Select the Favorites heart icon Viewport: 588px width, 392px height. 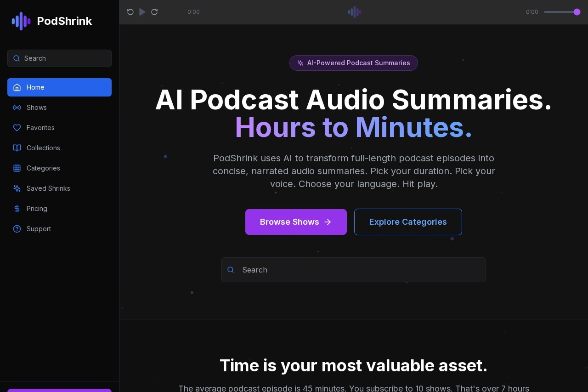[17, 128]
